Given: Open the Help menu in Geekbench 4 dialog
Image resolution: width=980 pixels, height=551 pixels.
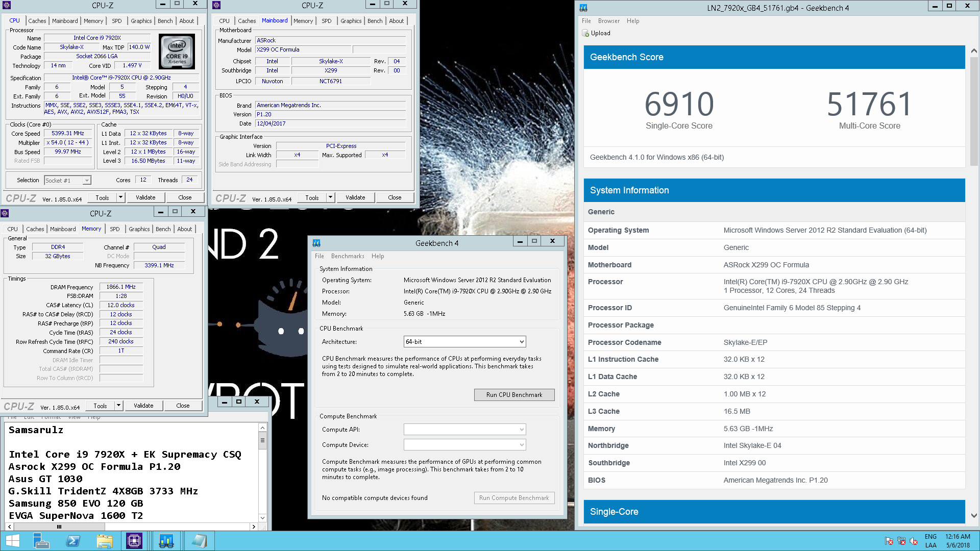Looking at the screenshot, I should coord(378,256).
